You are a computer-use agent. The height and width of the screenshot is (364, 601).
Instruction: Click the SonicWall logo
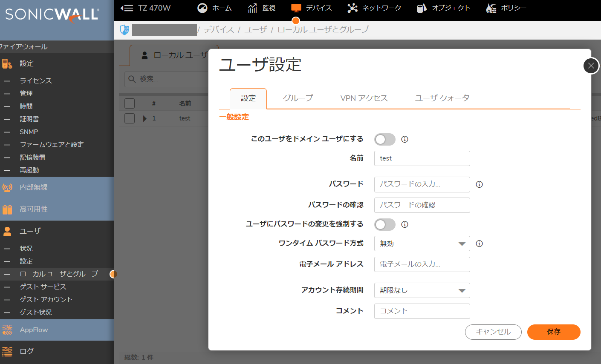[52, 15]
